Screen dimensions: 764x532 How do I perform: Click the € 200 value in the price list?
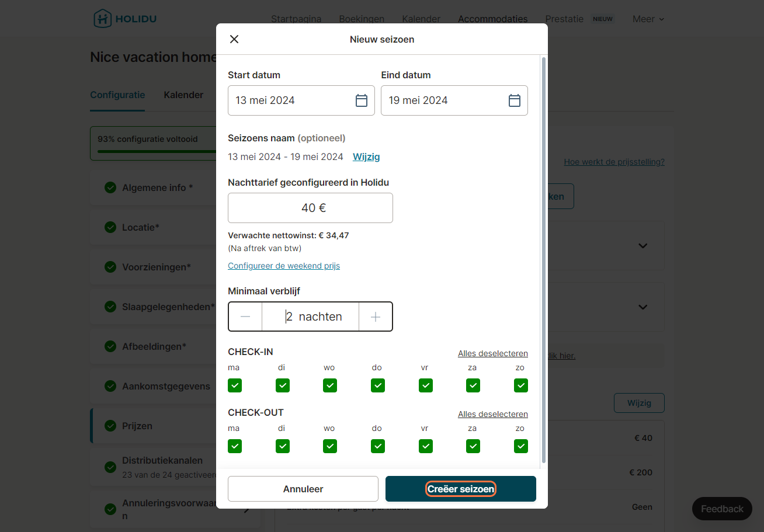click(641, 472)
